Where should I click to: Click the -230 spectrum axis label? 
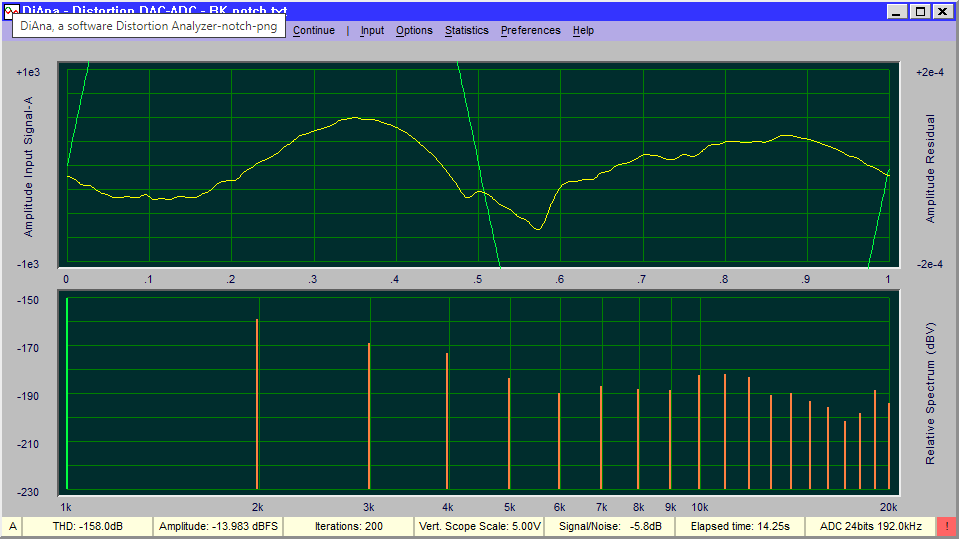pos(28,493)
